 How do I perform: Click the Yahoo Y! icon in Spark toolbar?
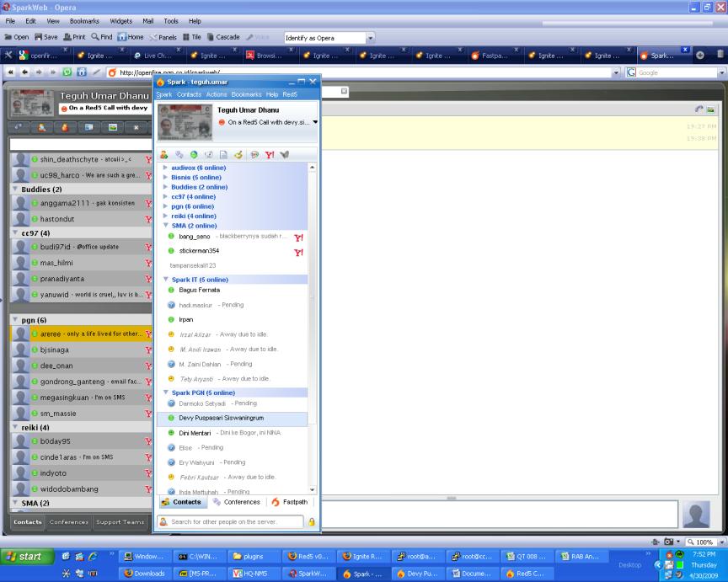270,154
